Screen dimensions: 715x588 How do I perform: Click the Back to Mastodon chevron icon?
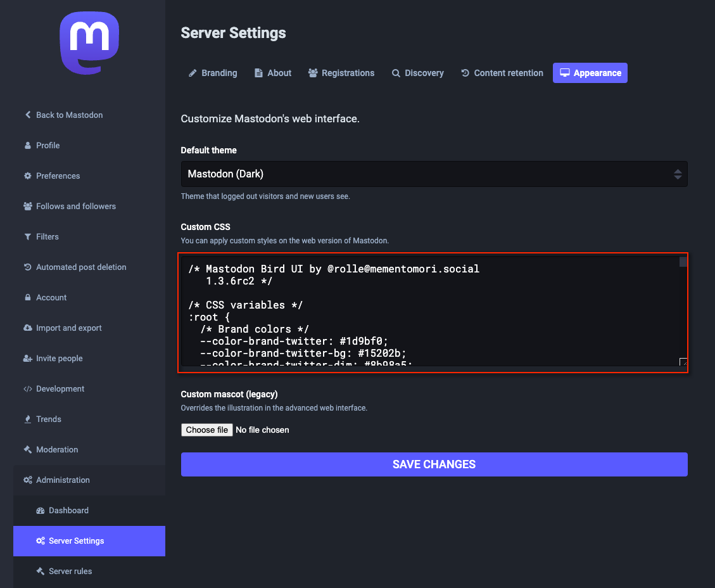coord(28,115)
